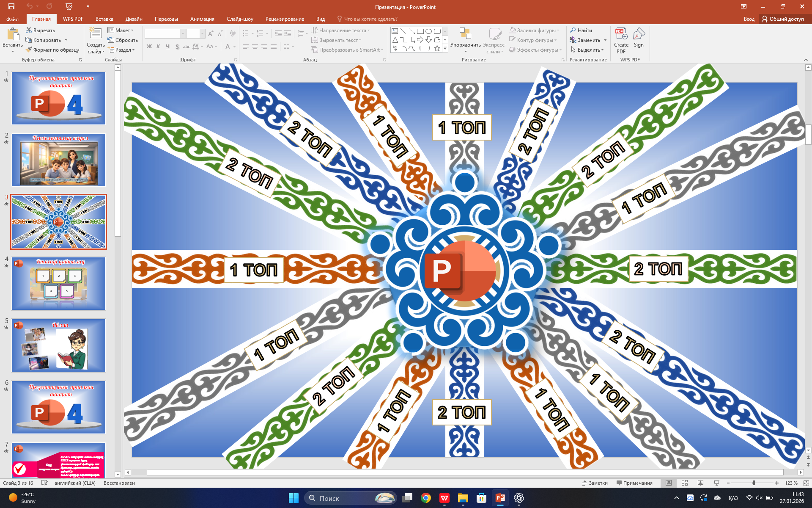This screenshot has width=812, height=508.
Task: Save the presentation with the floppy icon
Action: pos(11,6)
